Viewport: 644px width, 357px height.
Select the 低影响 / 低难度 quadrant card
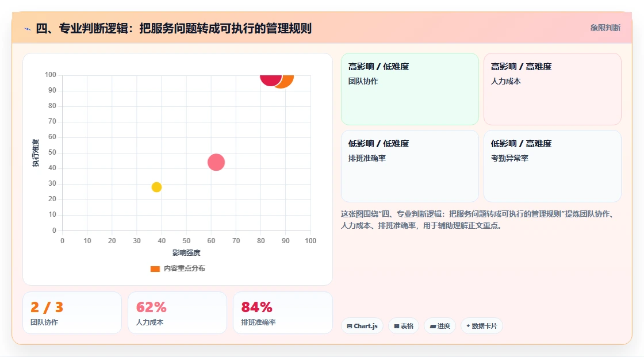click(x=410, y=166)
